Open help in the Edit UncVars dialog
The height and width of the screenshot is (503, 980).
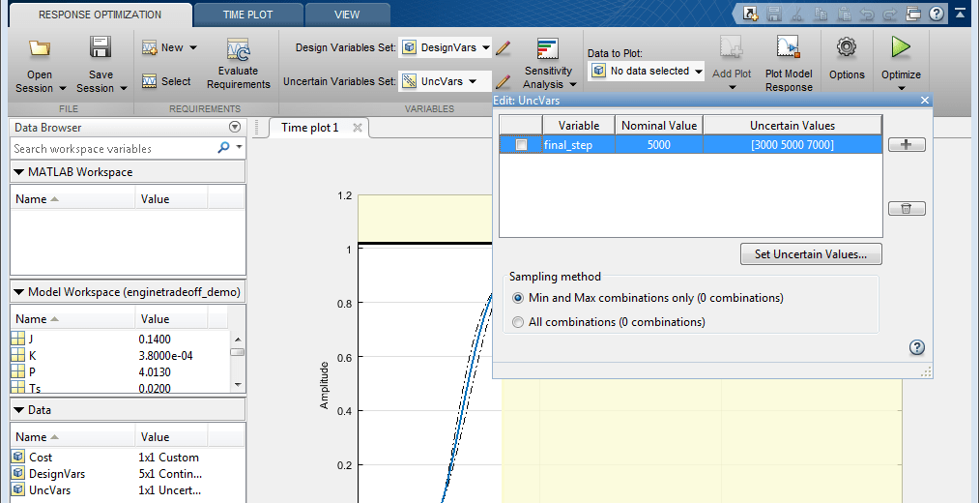[x=916, y=348]
